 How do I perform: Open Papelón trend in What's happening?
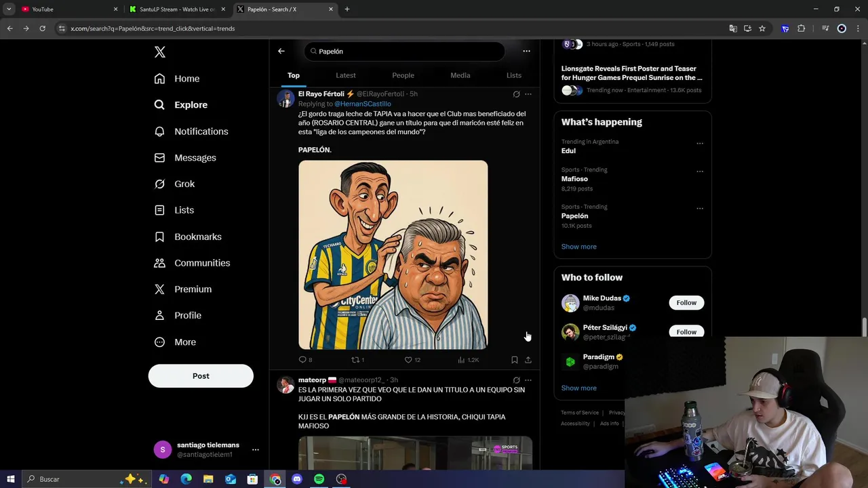574,216
